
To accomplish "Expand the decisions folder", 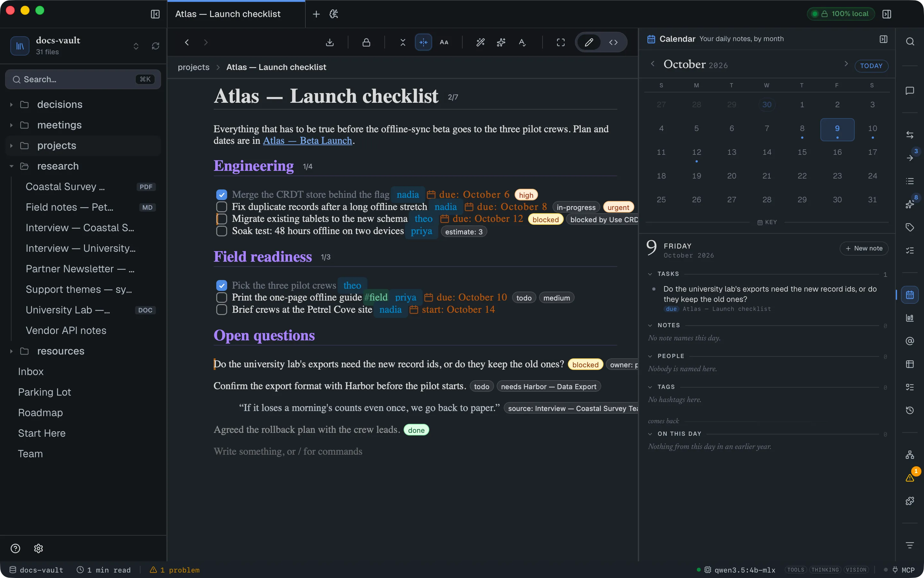I will coord(12,104).
